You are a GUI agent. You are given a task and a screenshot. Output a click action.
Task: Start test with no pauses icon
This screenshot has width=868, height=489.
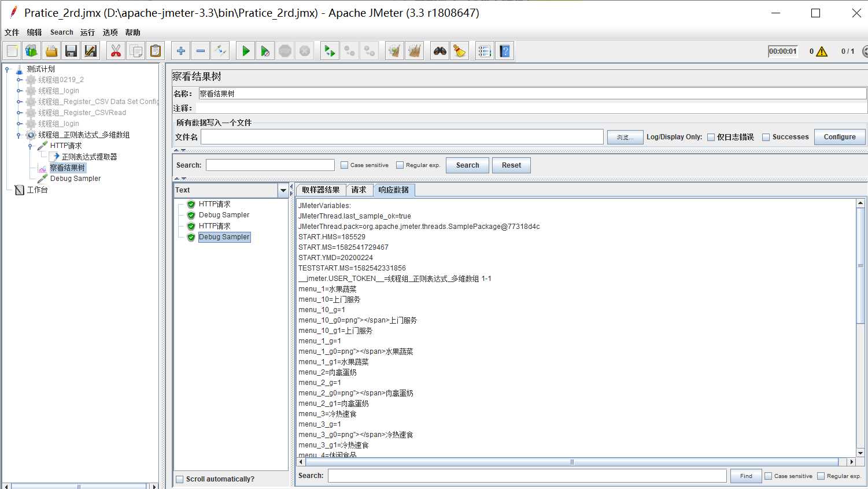(265, 51)
